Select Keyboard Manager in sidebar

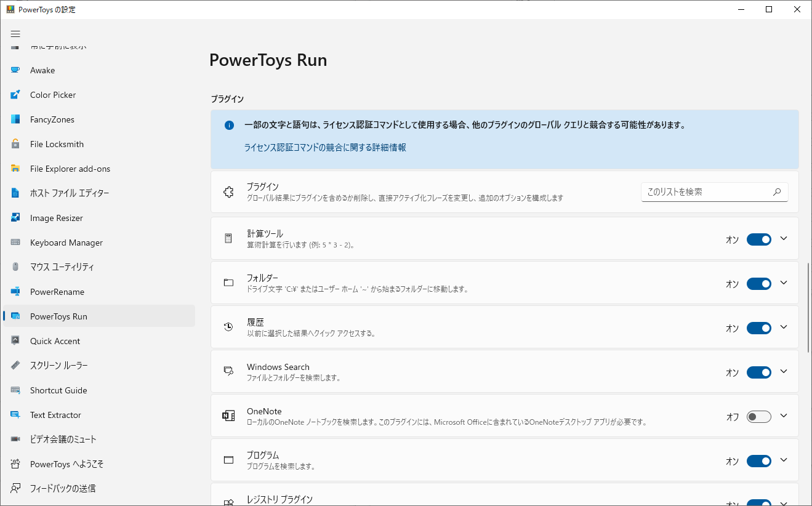click(99, 243)
